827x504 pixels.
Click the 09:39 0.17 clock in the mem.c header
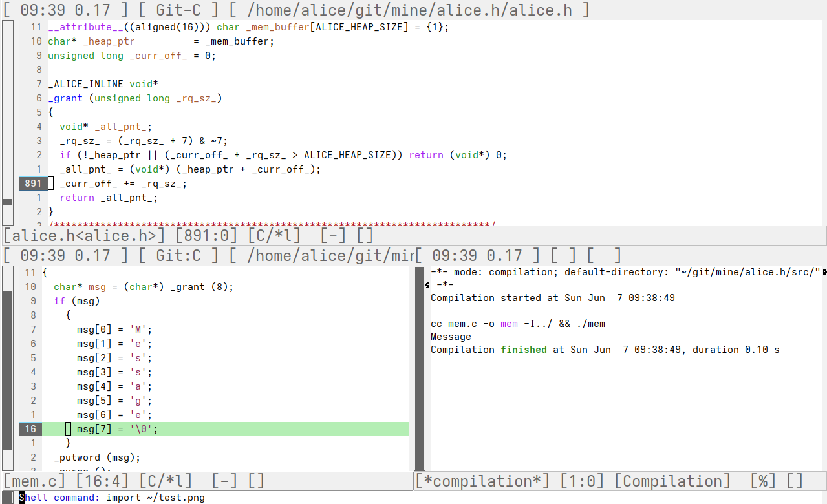[65, 255]
